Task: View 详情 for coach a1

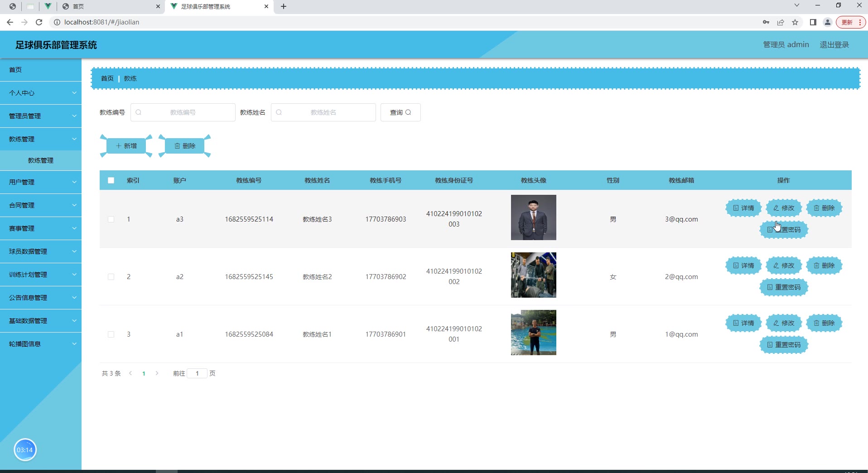Action: tap(743, 323)
